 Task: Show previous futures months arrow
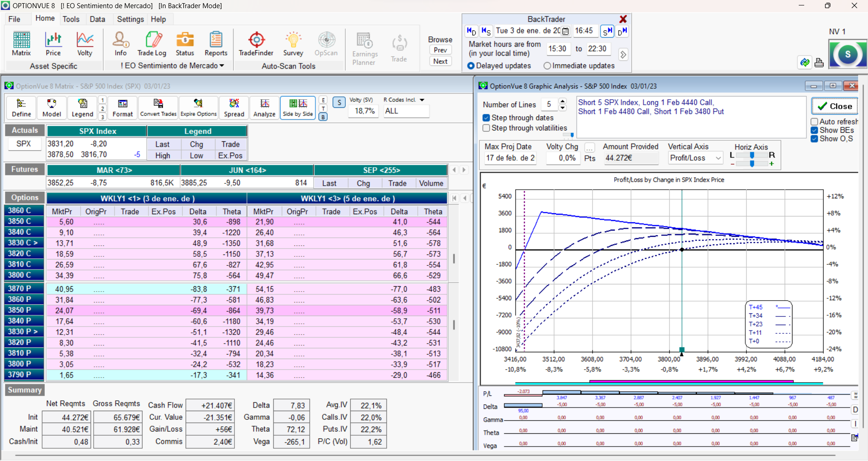(454, 170)
